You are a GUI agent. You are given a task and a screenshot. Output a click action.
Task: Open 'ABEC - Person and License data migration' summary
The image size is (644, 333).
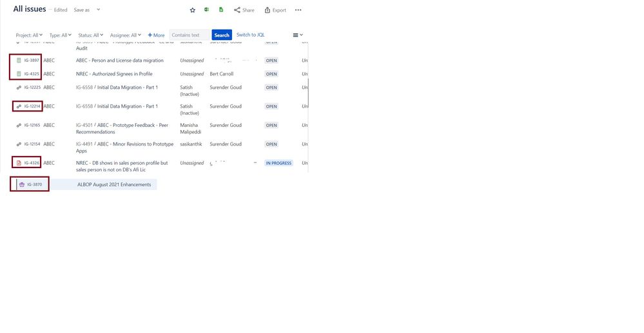(119, 61)
